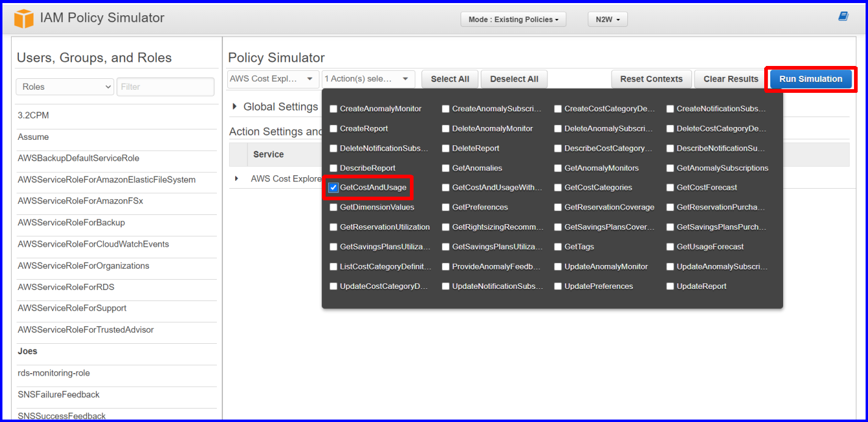Click the Service column header
The image size is (868, 422).
tap(269, 155)
